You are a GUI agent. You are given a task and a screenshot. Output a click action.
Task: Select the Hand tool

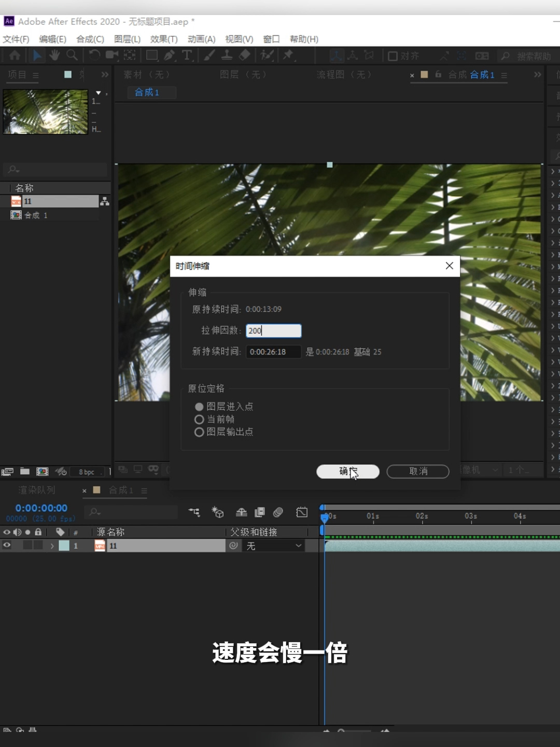54,55
